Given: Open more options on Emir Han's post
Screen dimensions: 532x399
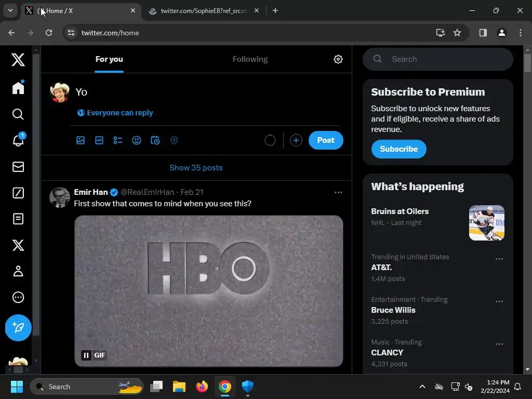Looking at the screenshot, I should (x=338, y=192).
